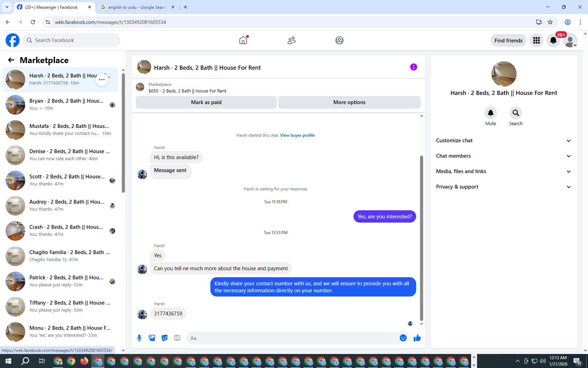Search in conversation with magnifier icon
The image size is (588, 368).
click(x=516, y=113)
